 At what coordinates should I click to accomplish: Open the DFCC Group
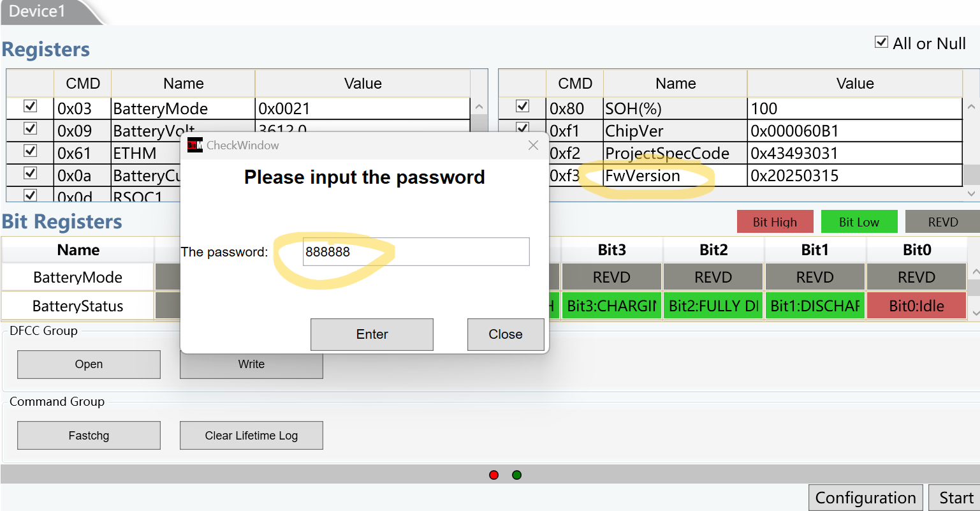click(89, 364)
